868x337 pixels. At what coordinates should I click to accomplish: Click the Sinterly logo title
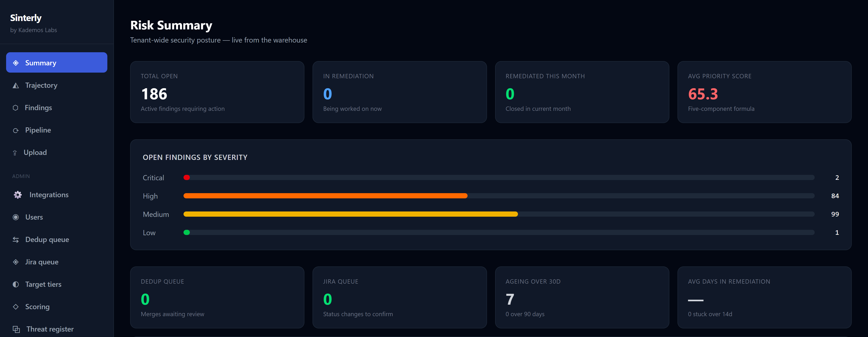[26, 18]
